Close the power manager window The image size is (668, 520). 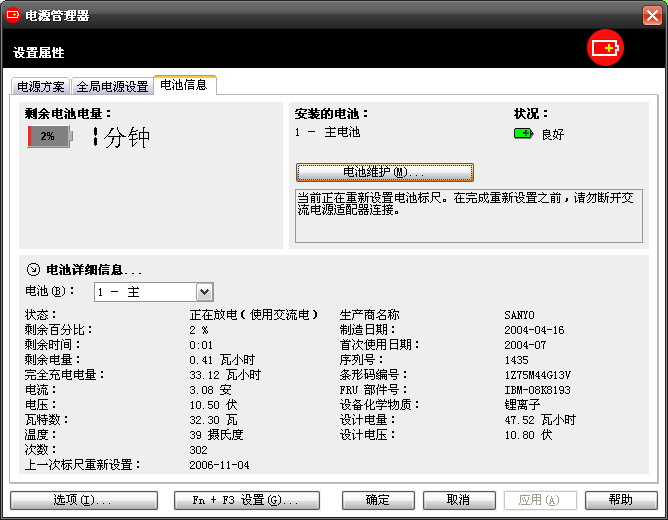651,15
